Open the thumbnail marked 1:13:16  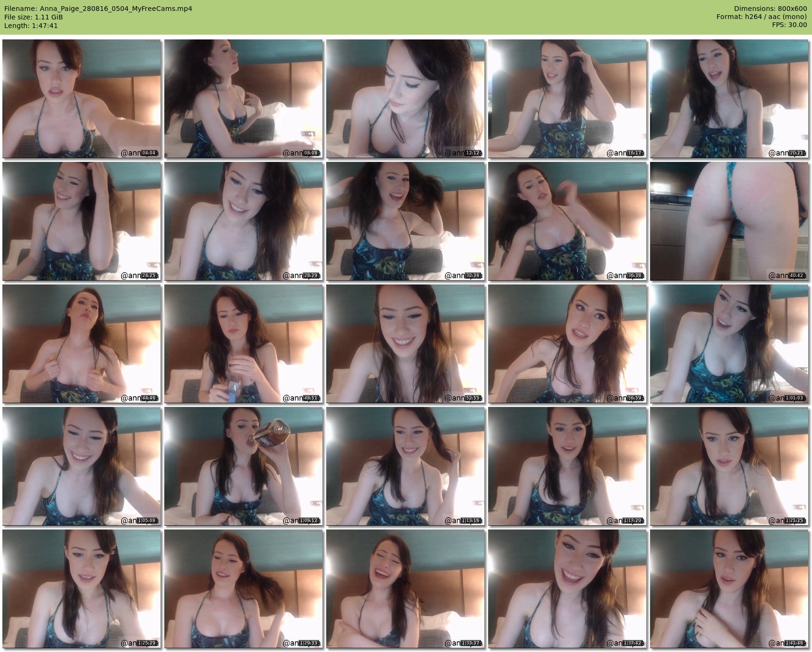tap(406, 466)
